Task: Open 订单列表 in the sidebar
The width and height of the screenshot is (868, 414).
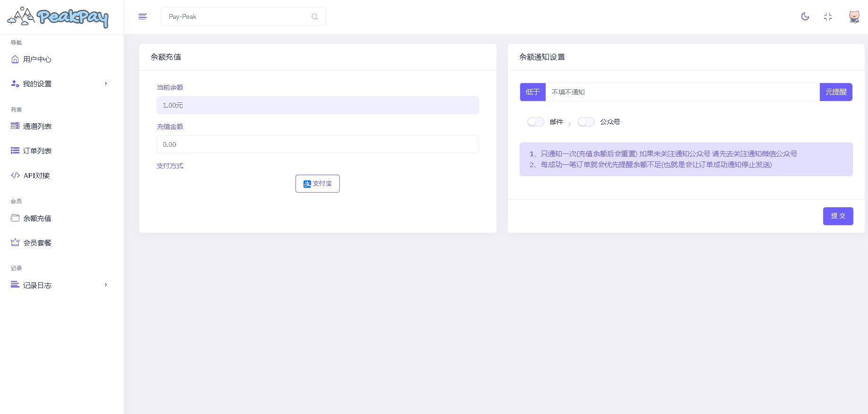Action: pos(37,151)
